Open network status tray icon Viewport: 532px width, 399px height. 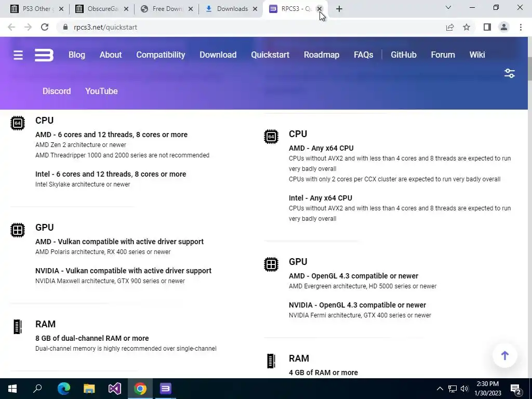pyautogui.click(x=453, y=389)
